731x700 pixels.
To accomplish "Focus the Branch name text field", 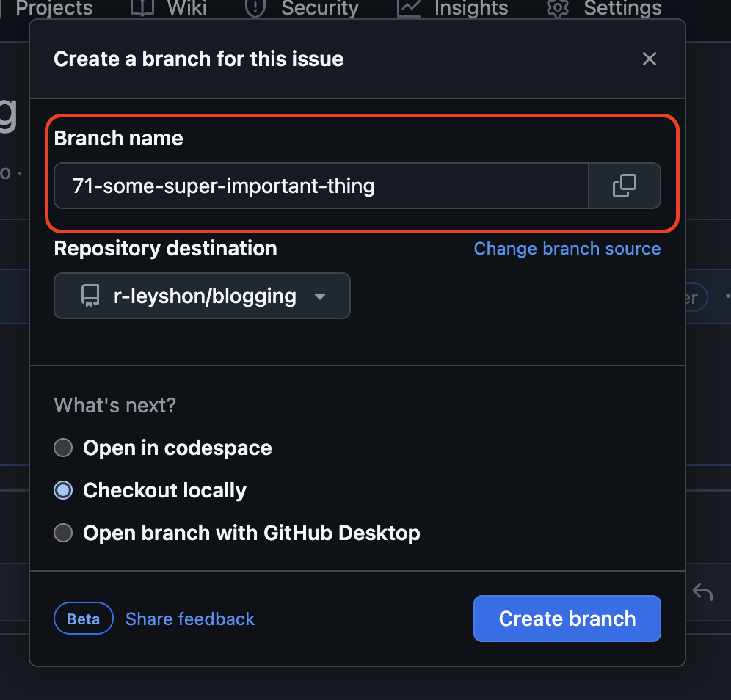I will click(321, 186).
